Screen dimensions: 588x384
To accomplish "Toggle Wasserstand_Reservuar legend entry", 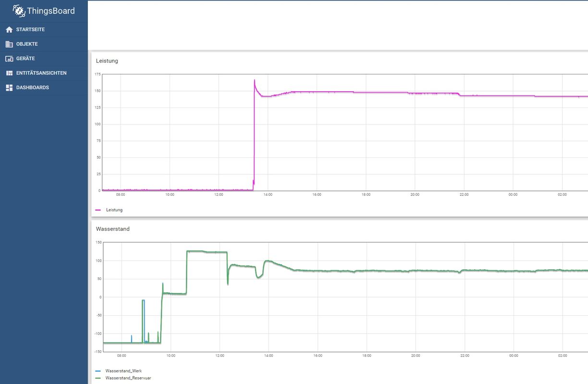I will click(x=128, y=378).
